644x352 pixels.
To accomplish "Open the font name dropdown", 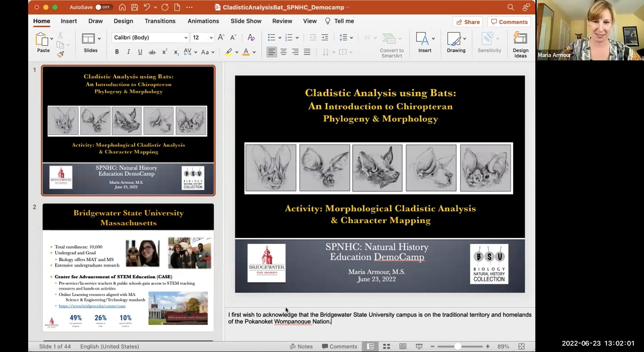I will click(185, 38).
